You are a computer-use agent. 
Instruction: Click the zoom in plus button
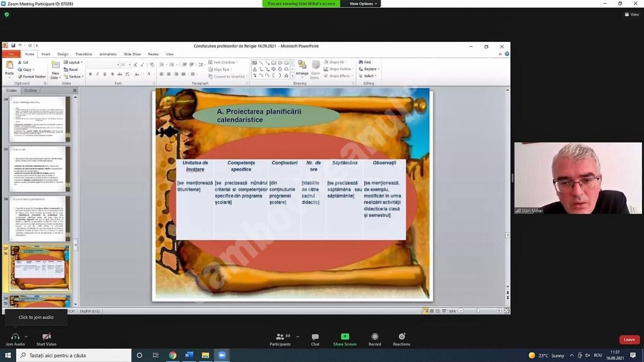499,311
